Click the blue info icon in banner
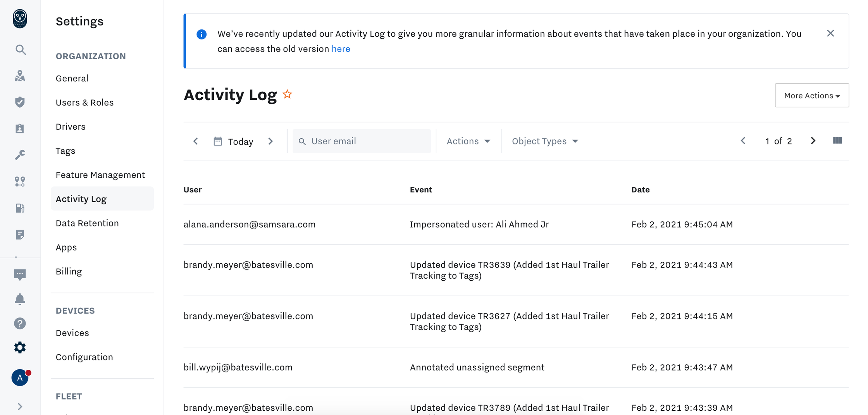 tap(201, 34)
